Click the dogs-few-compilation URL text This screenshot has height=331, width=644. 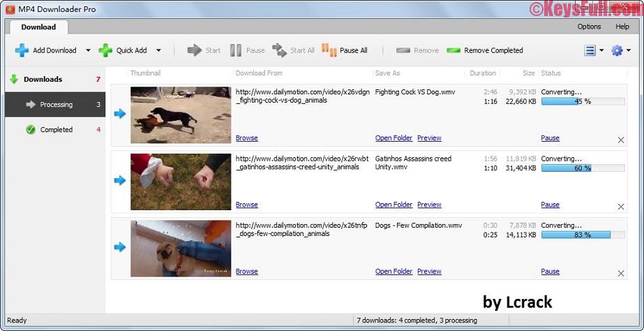[x=301, y=230]
